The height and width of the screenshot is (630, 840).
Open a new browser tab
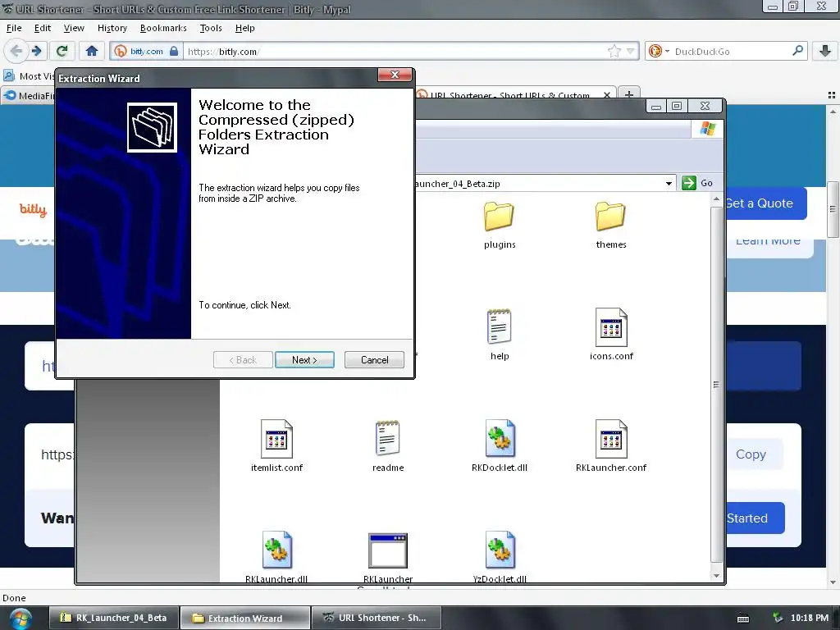629,94
